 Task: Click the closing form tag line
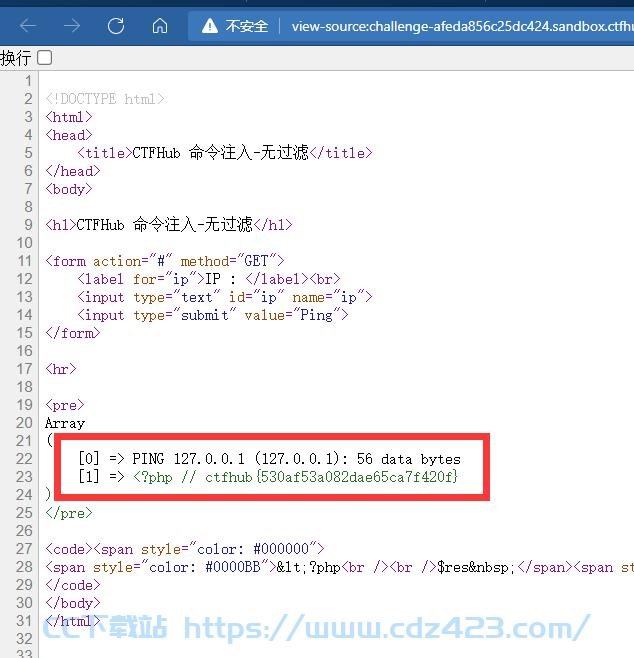coord(73,333)
